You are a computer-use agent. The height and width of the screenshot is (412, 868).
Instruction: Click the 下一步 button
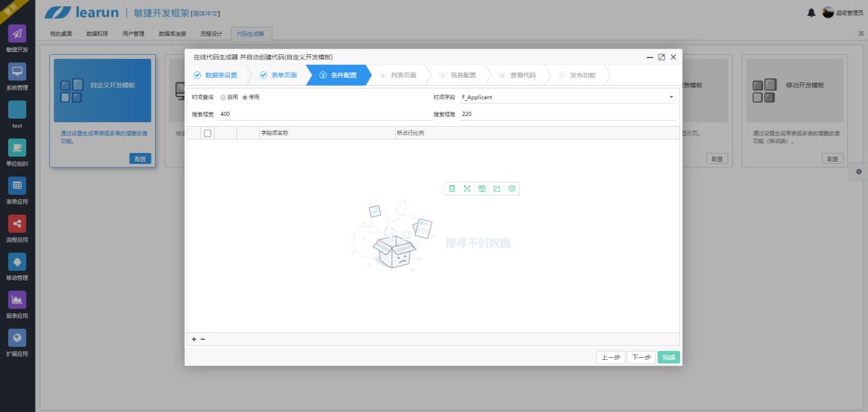(641, 357)
